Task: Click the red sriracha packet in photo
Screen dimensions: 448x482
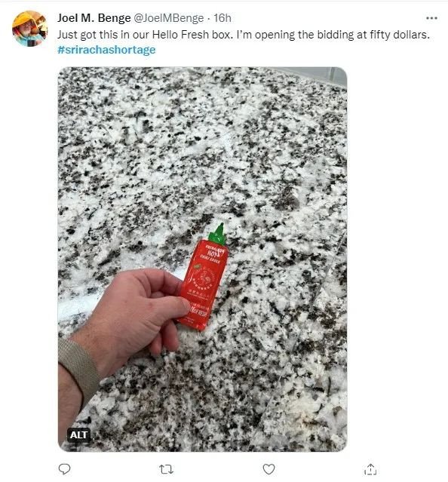Action: click(204, 284)
